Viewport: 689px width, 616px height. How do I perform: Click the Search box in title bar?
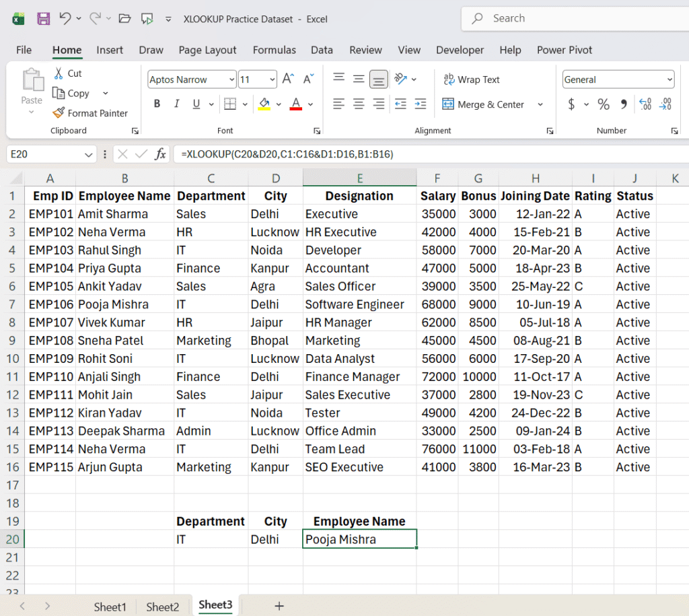point(575,18)
